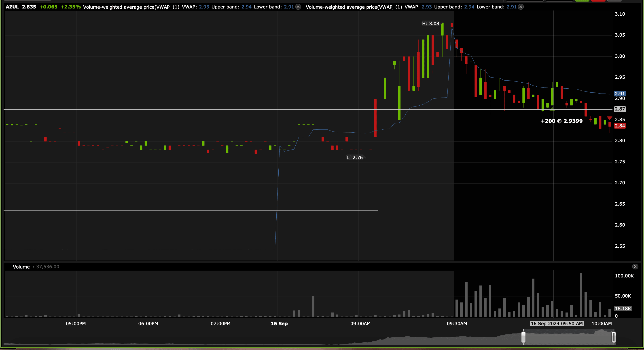Viewport: 644px width, 350px height.
Task: Click the AZUL ticker symbol
Action: pos(12,7)
